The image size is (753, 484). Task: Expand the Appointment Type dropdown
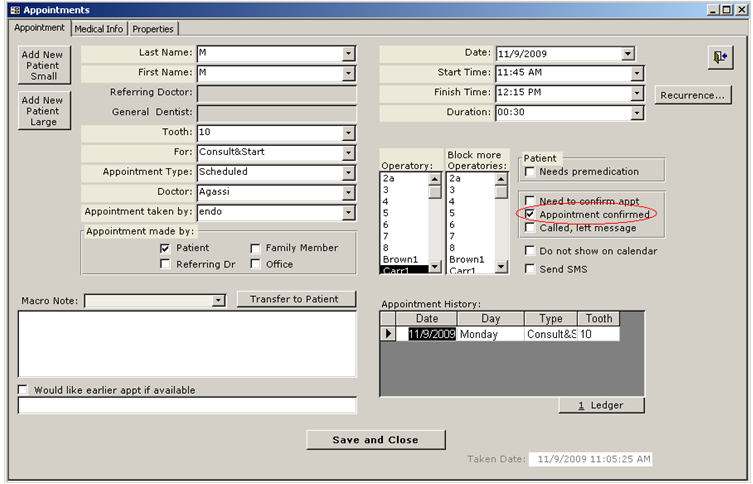pos(348,172)
